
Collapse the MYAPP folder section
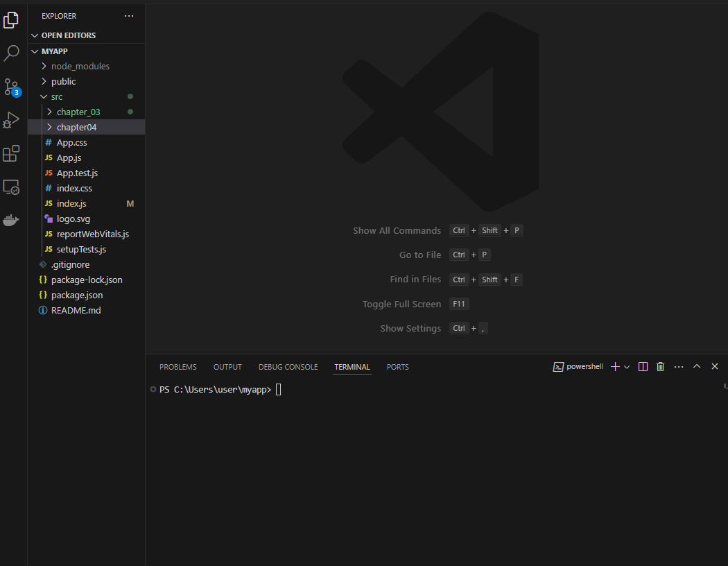87,51
